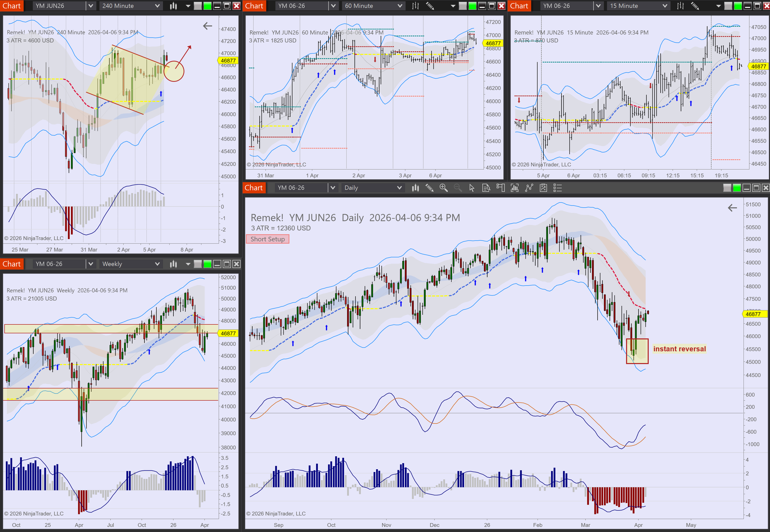770x532 pixels.
Task: Open the bar type icon on the Daily chart
Action: (415, 188)
